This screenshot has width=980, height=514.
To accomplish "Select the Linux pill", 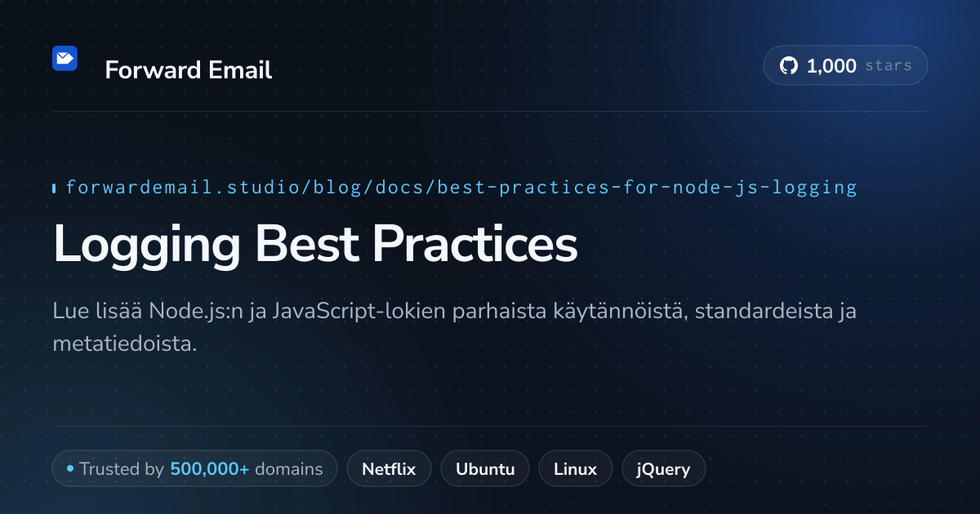I will pyautogui.click(x=575, y=469).
